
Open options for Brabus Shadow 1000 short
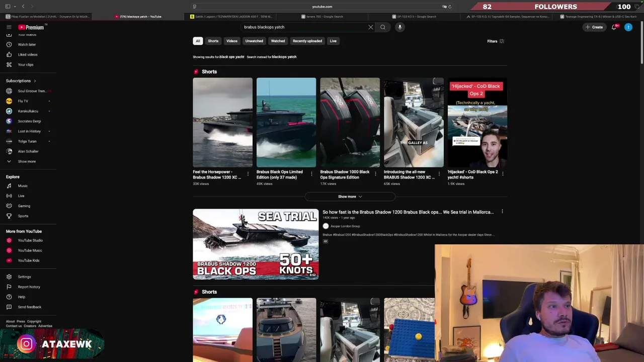click(x=375, y=174)
